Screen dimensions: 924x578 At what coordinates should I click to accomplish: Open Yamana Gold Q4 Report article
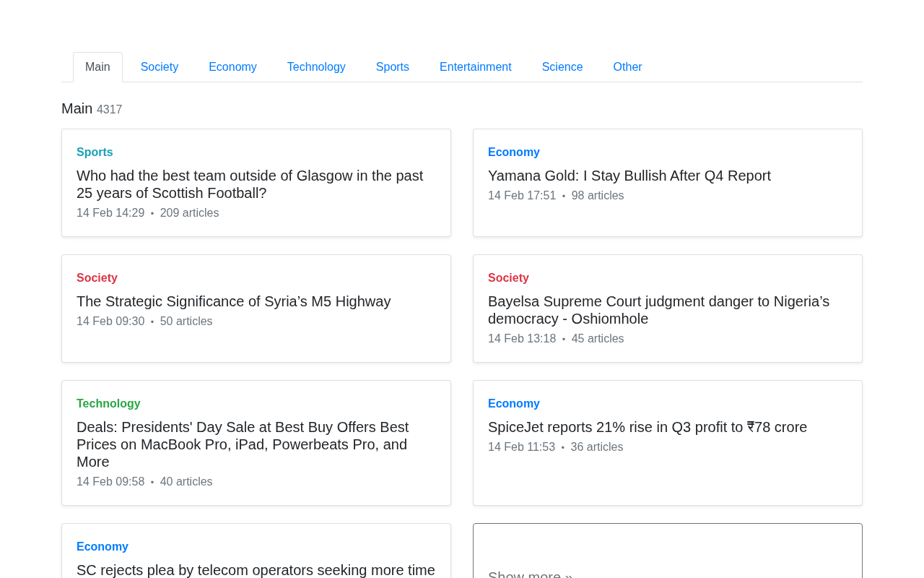[629, 176]
